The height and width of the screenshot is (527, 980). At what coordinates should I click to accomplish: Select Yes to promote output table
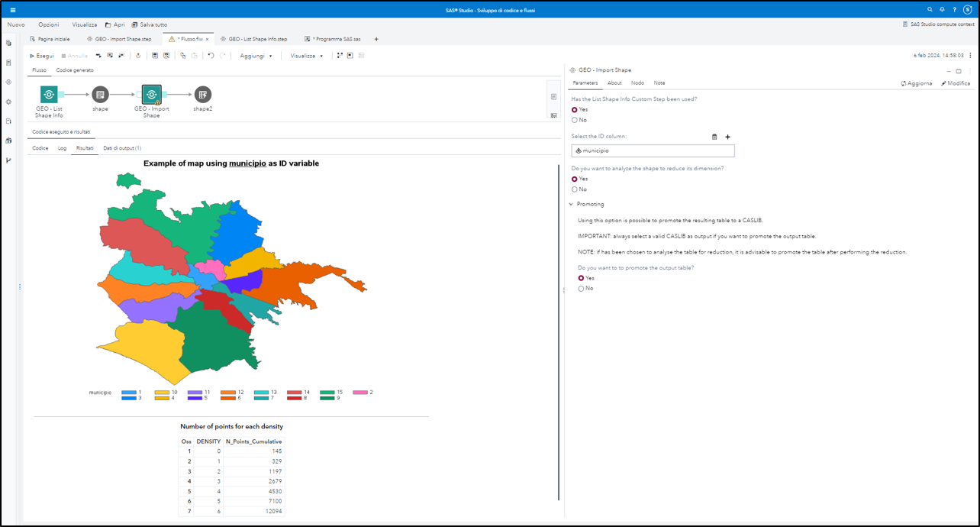[x=581, y=278]
